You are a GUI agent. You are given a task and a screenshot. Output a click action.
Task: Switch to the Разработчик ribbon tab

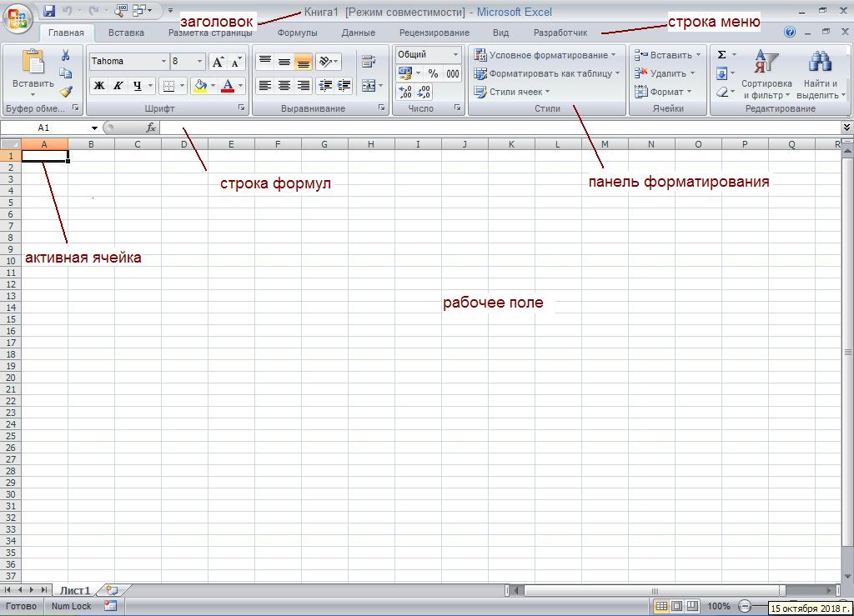click(560, 33)
